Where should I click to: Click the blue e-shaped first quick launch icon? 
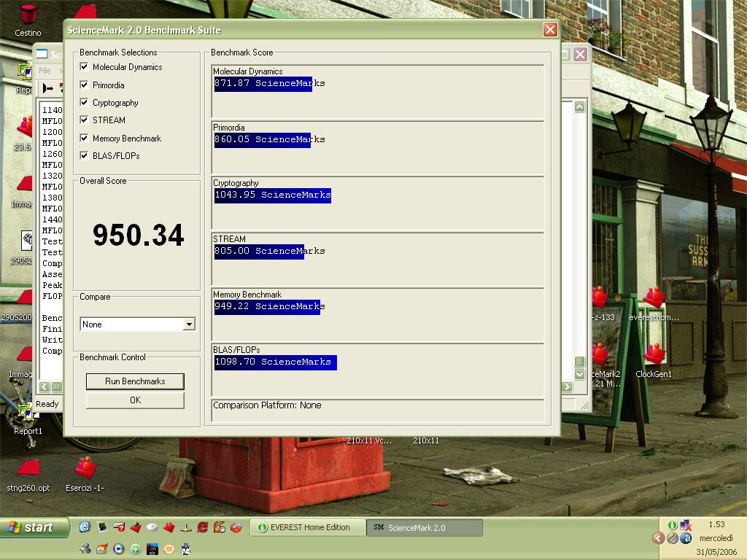click(x=85, y=526)
